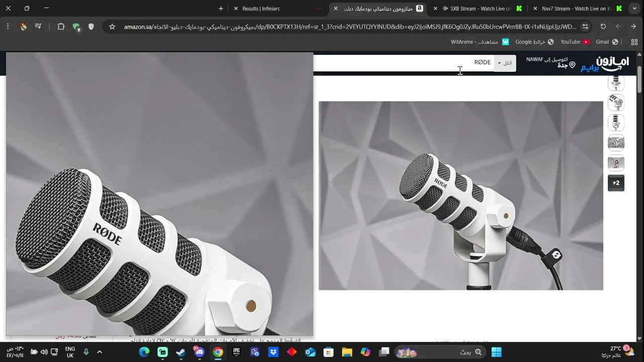The image size is (644, 362).
Task: Open the red diamond app on taskbar
Action: (291, 352)
